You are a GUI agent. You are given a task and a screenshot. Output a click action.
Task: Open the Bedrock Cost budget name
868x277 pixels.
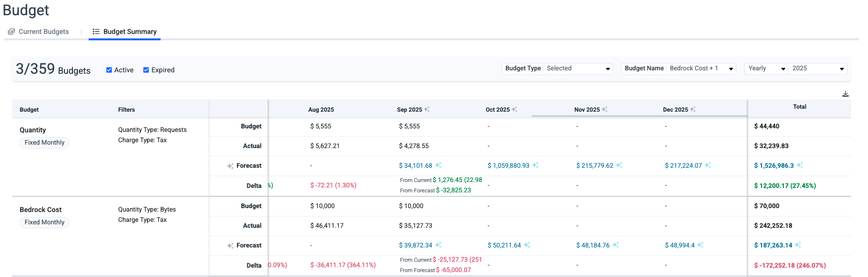point(40,210)
